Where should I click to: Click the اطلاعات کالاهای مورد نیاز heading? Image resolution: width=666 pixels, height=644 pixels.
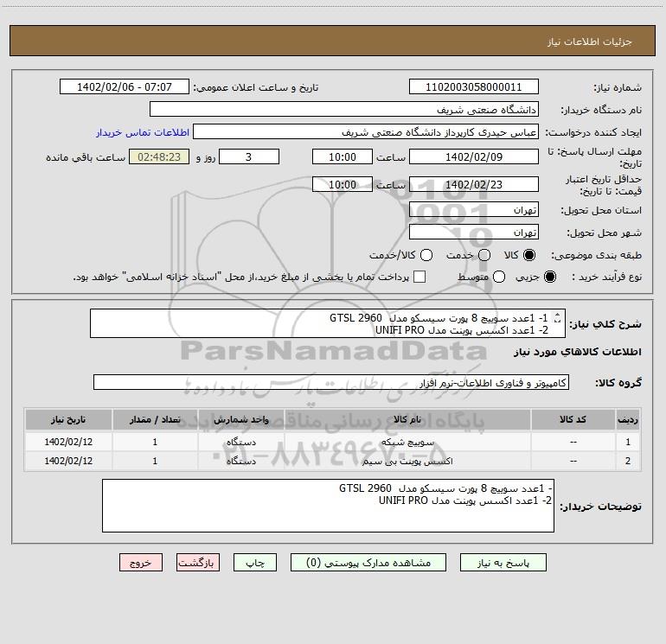[578, 352]
